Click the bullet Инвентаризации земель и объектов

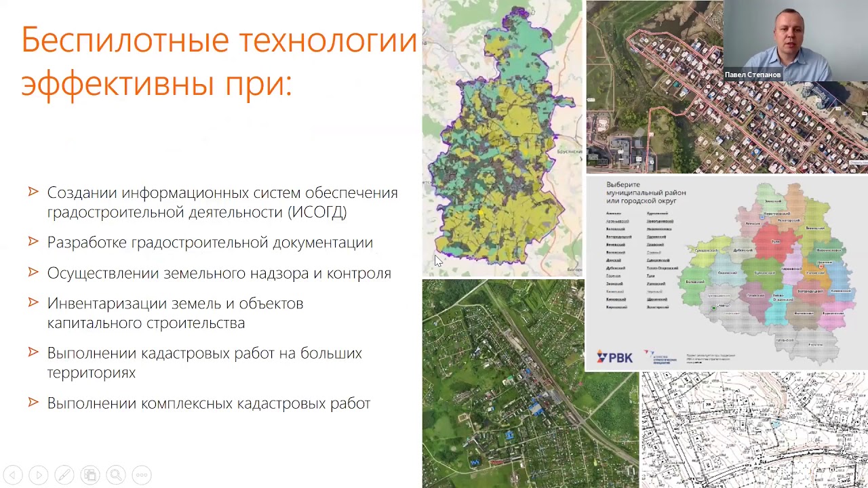(x=175, y=313)
